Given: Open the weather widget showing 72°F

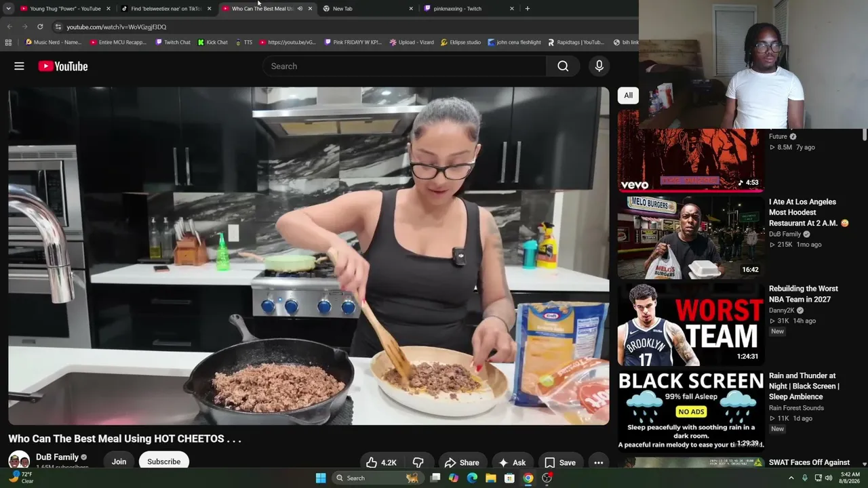Looking at the screenshot, I should pyautogui.click(x=20, y=478).
